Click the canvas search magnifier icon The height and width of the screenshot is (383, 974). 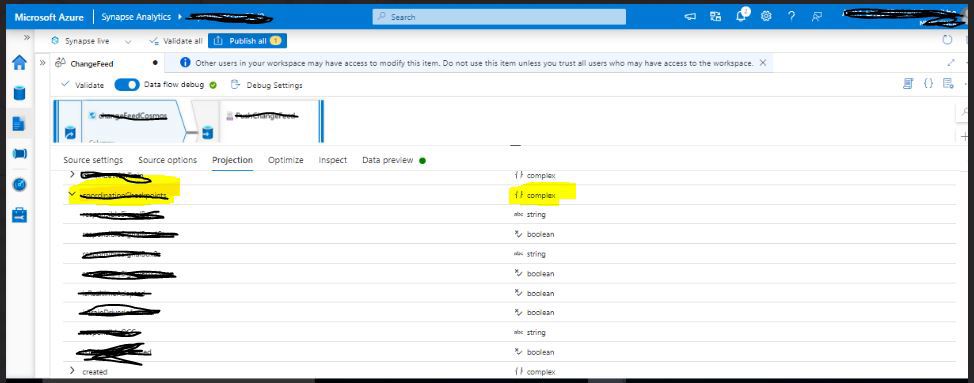pos(965,112)
